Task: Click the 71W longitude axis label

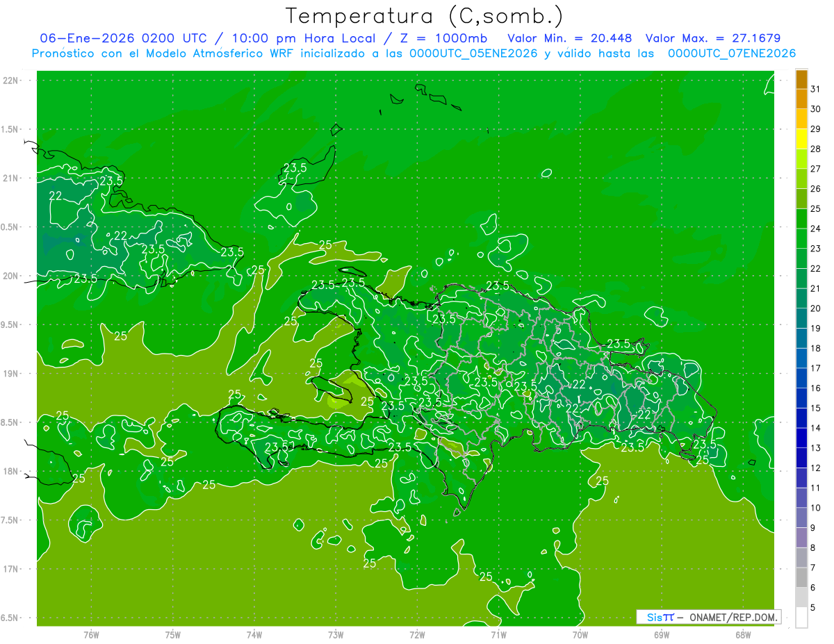Action: tap(498, 635)
